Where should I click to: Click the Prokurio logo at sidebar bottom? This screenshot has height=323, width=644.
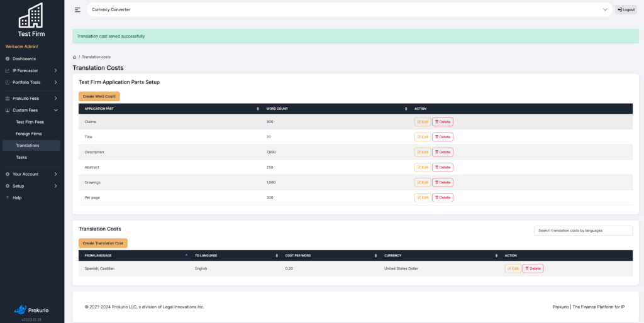coord(31,310)
